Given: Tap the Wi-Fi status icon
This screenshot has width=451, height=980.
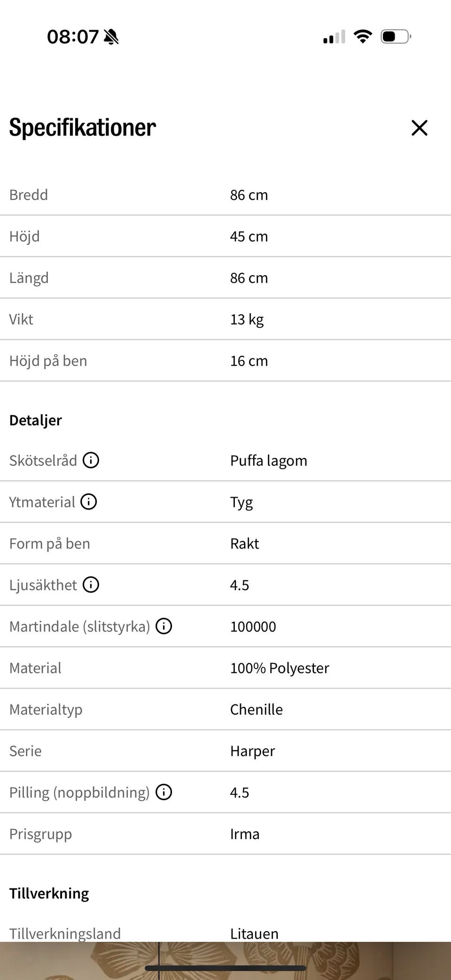Looking at the screenshot, I should tap(362, 36).
